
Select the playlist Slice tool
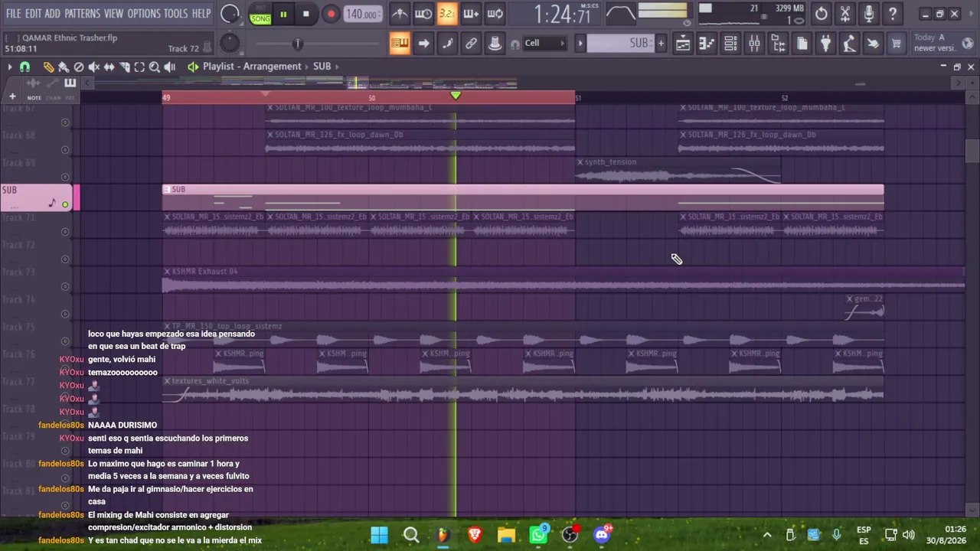point(125,67)
